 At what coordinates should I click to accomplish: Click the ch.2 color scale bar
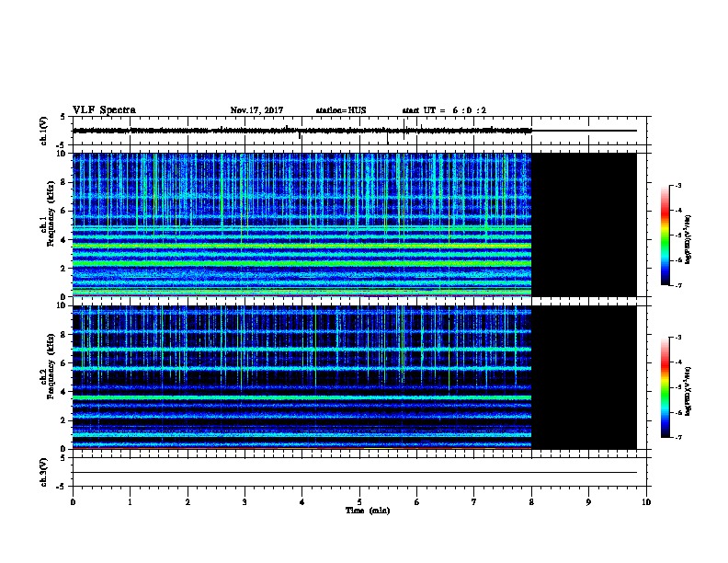point(665,387)
